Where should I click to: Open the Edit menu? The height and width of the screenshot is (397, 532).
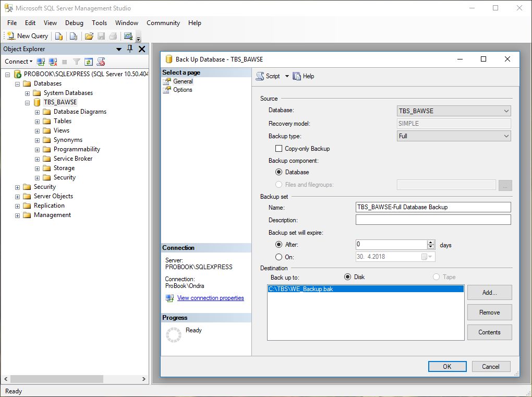coord(30,23)
